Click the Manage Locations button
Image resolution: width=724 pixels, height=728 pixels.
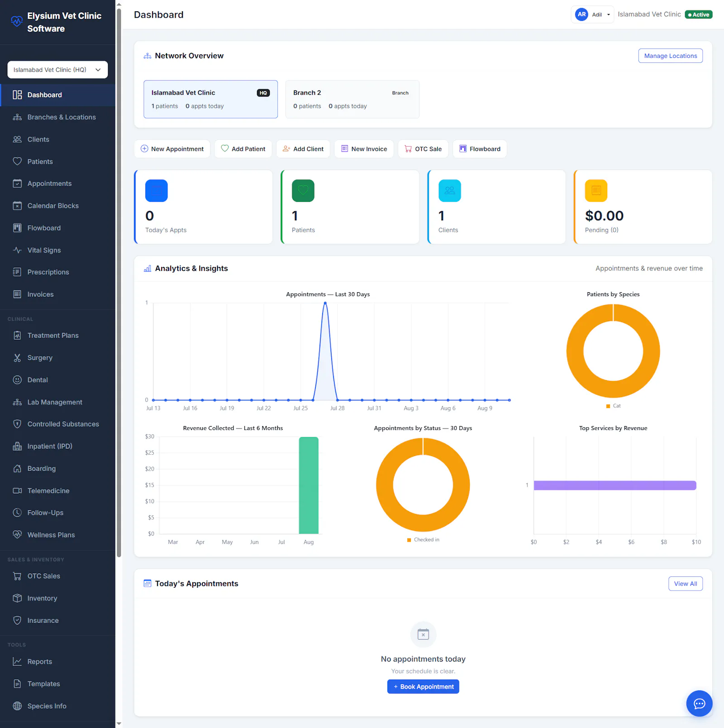[x=670, y=56]
